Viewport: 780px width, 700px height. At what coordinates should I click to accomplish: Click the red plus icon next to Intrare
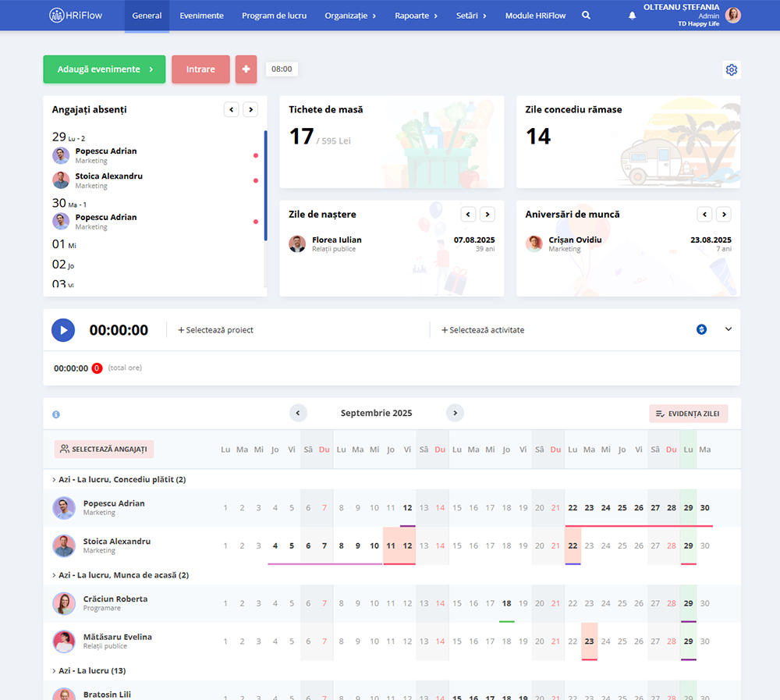pyautogui.click(x=246, y=69)
